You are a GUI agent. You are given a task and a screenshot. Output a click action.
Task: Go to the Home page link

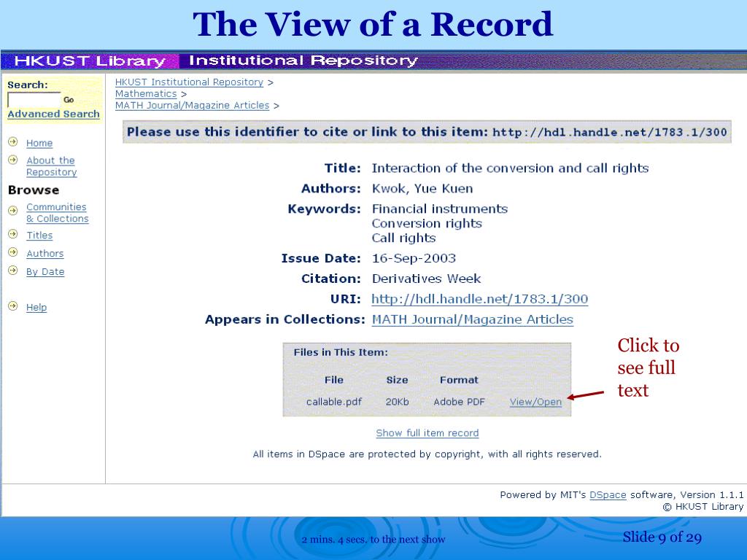point(39,143)
